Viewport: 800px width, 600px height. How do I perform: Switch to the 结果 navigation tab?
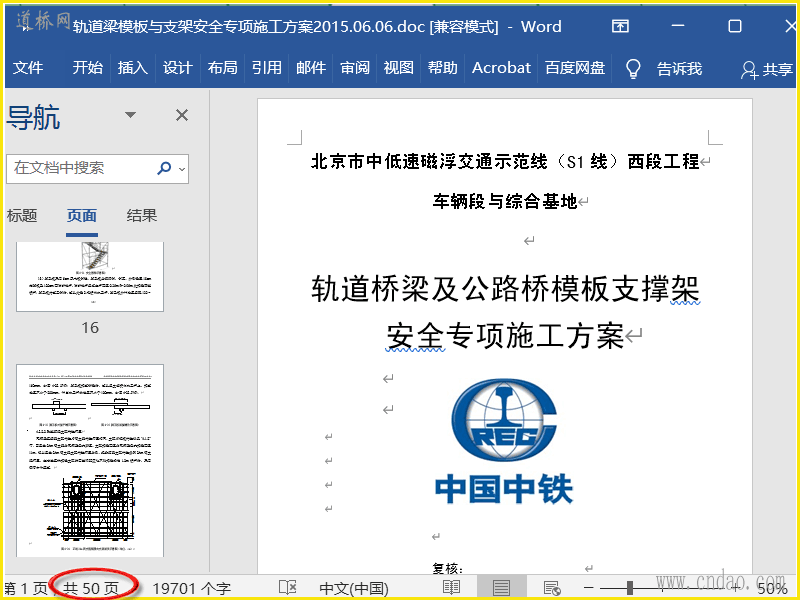click(141, 215)
